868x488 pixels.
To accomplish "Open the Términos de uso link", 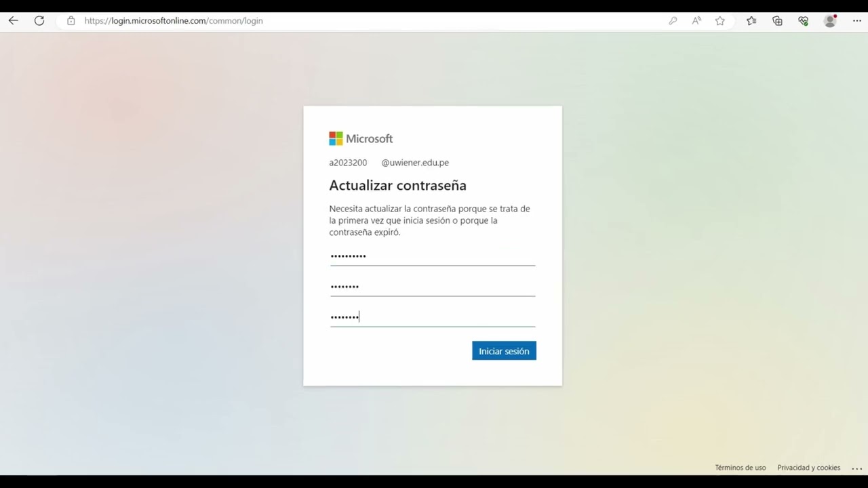I will [741, 468].
